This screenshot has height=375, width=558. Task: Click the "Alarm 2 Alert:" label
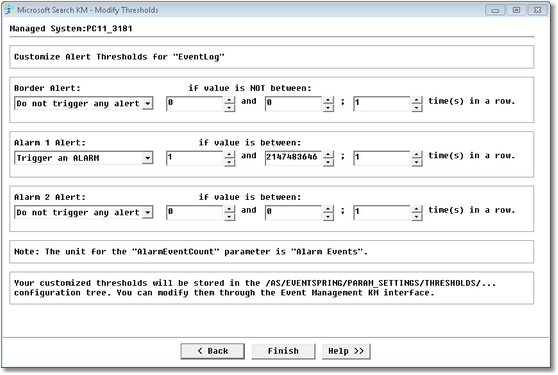pyautogui.click(x=50, y=197)
